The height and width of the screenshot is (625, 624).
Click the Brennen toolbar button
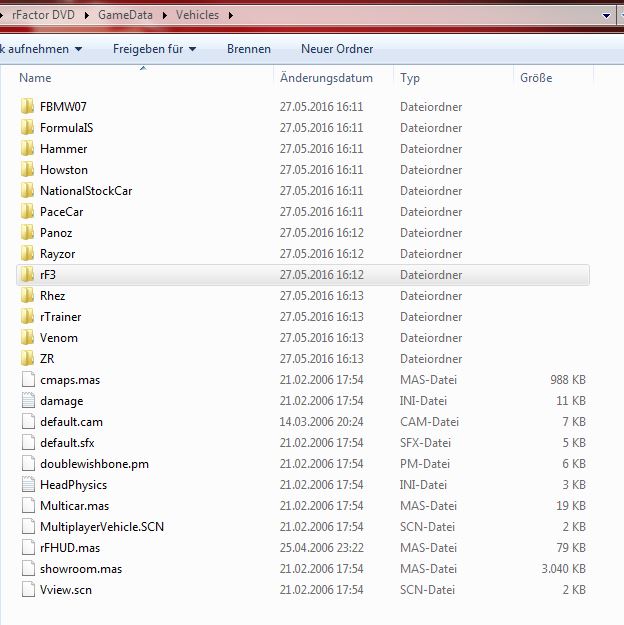pos(248,49)
